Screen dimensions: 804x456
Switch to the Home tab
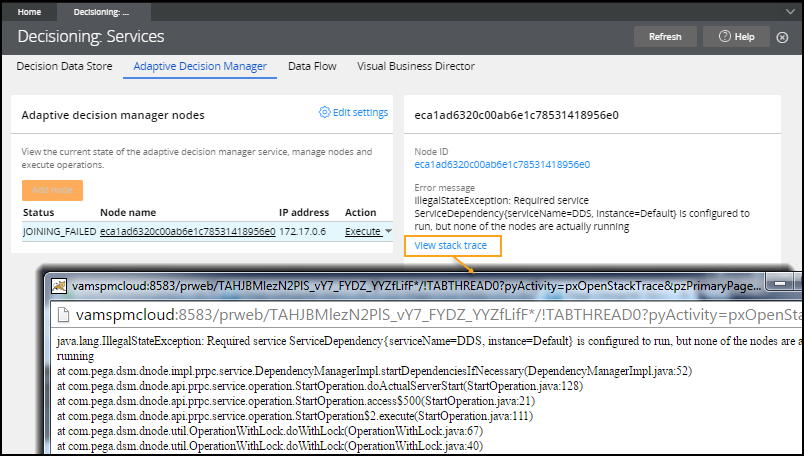(x=29, y=12)
